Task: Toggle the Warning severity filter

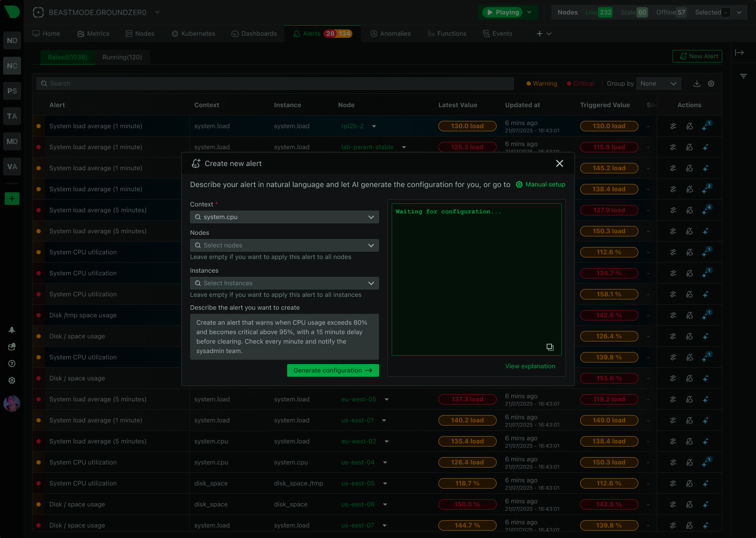Action: coord(542,84)
